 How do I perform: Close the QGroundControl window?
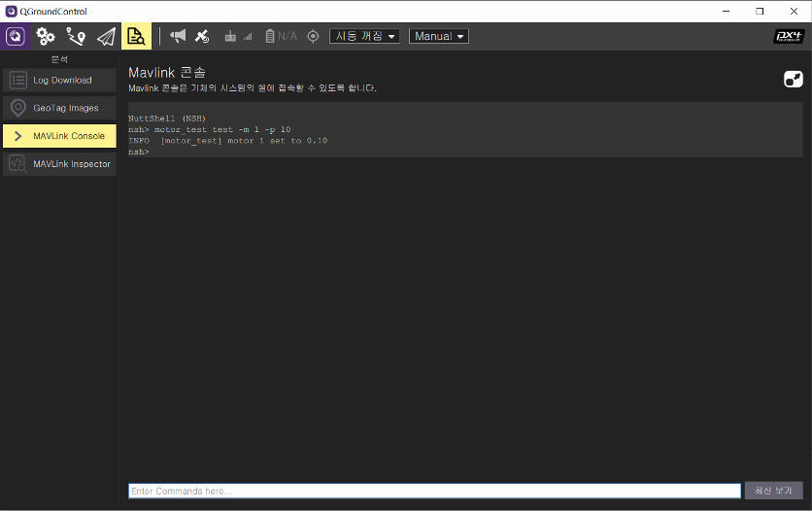tap(794, 11)
